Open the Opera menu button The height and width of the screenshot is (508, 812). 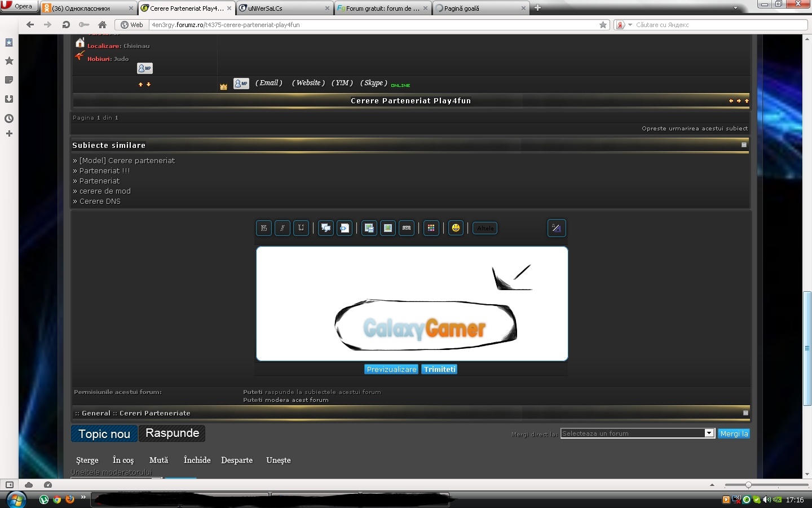coord(19,6)
